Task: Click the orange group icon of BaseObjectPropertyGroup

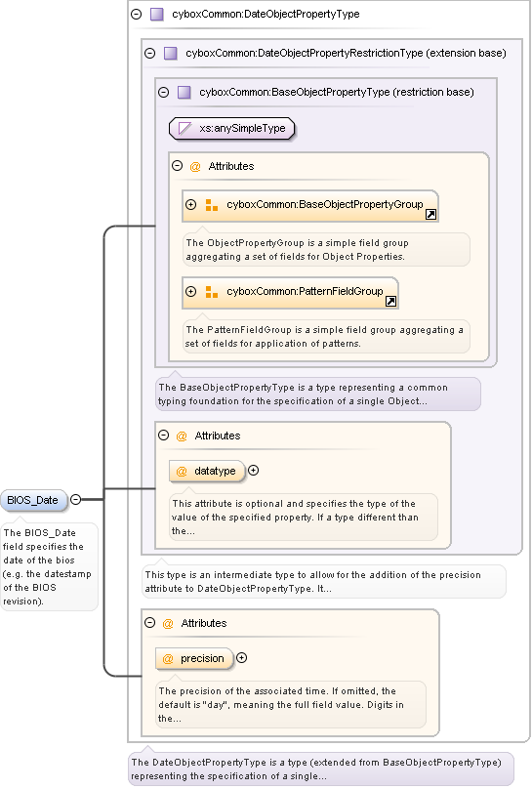Action: coord(212,205)
